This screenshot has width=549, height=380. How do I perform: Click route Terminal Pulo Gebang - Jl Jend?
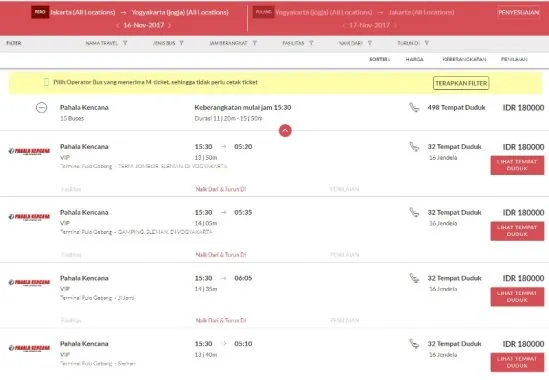[97, 298]
